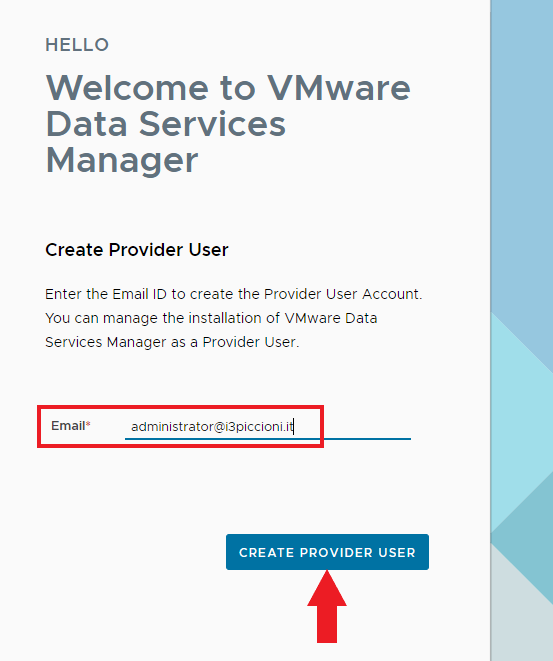Click the Data Services line of the heading
553x661 pixels.
pyautogui.click(x=166, y=124)
